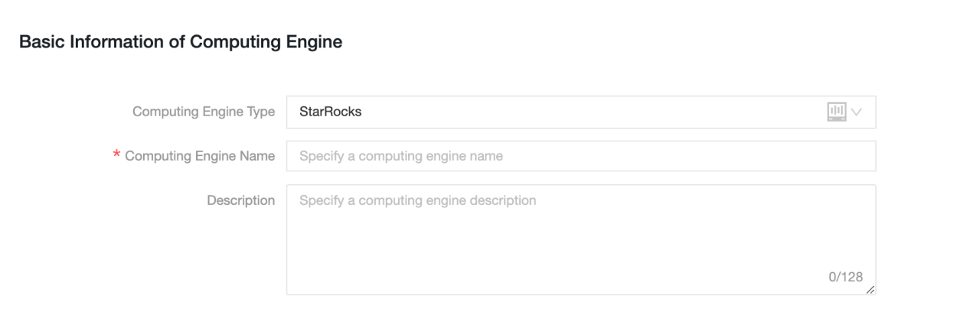980x312 pixels.
Task: Click 'Specify a computing engine description' placeholder
Action: pyautogui.click(x=417, y=200)
